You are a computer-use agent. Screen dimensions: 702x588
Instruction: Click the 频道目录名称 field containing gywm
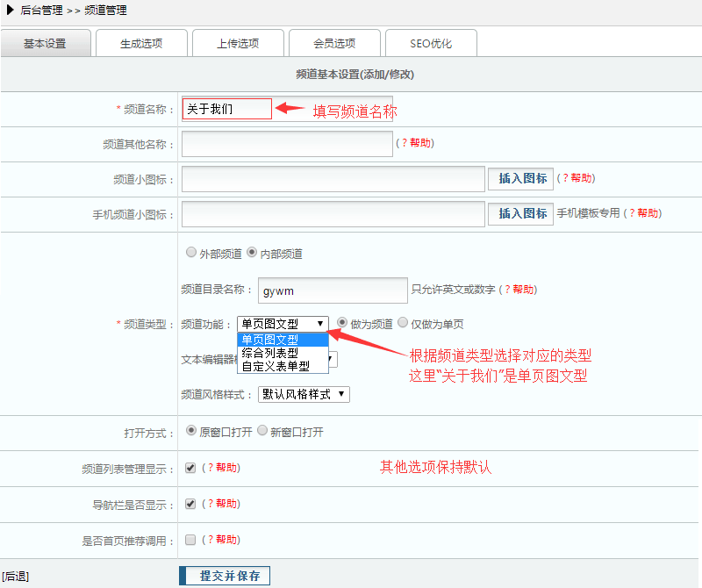pos(333,290)
